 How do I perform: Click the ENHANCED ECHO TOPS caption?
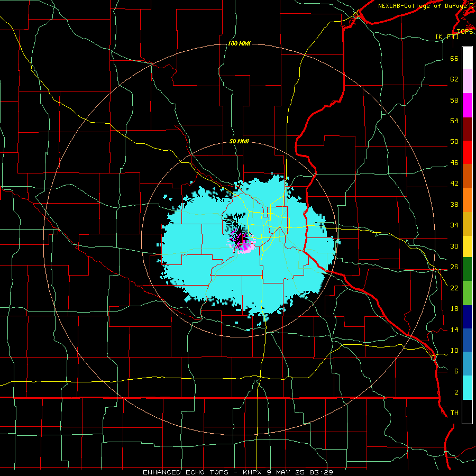click(x=186, y=472)
